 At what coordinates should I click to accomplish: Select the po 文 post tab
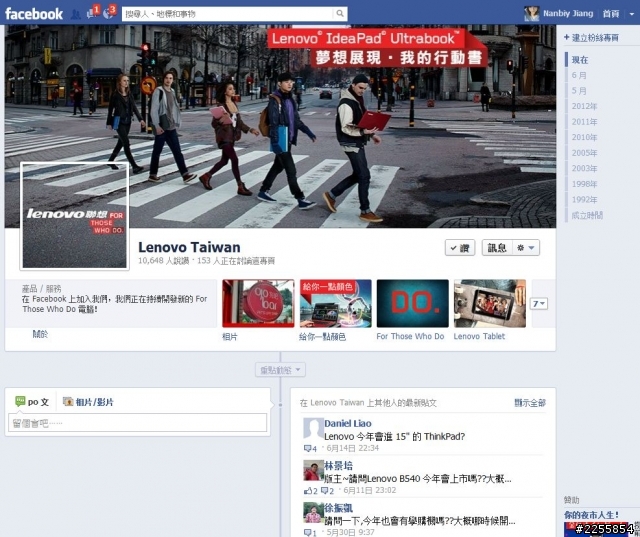click(32, 402)
